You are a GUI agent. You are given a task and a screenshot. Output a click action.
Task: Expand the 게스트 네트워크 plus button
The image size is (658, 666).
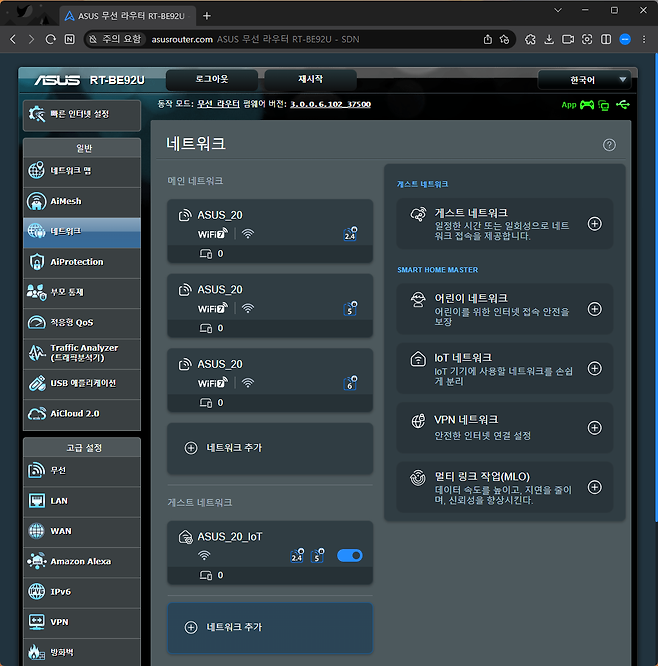594,224
